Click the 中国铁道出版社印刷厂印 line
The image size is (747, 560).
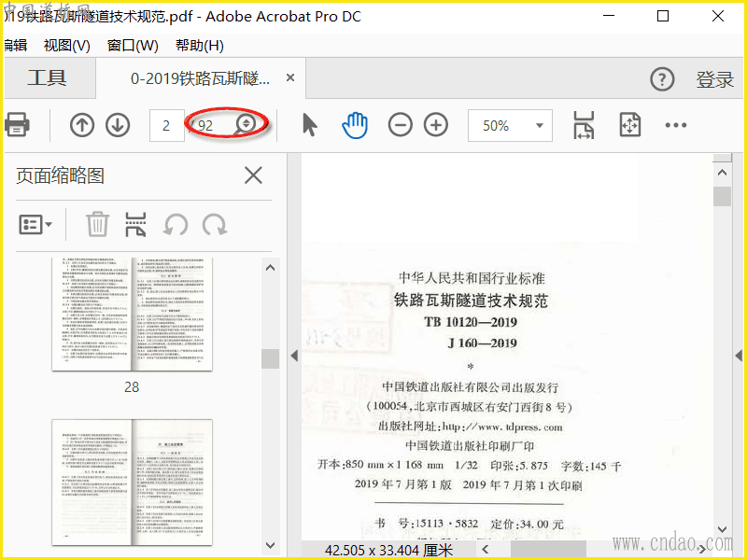pos(470,446)
